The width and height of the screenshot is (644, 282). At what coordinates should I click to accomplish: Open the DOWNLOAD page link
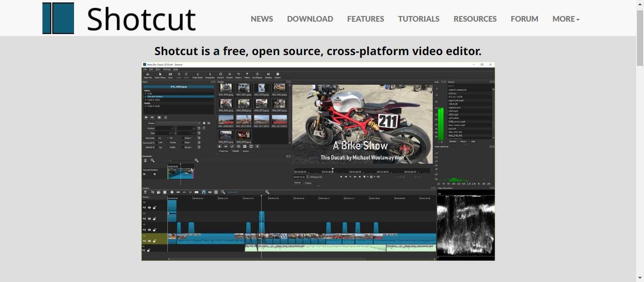pyautogui.click(x=310, y=19)
